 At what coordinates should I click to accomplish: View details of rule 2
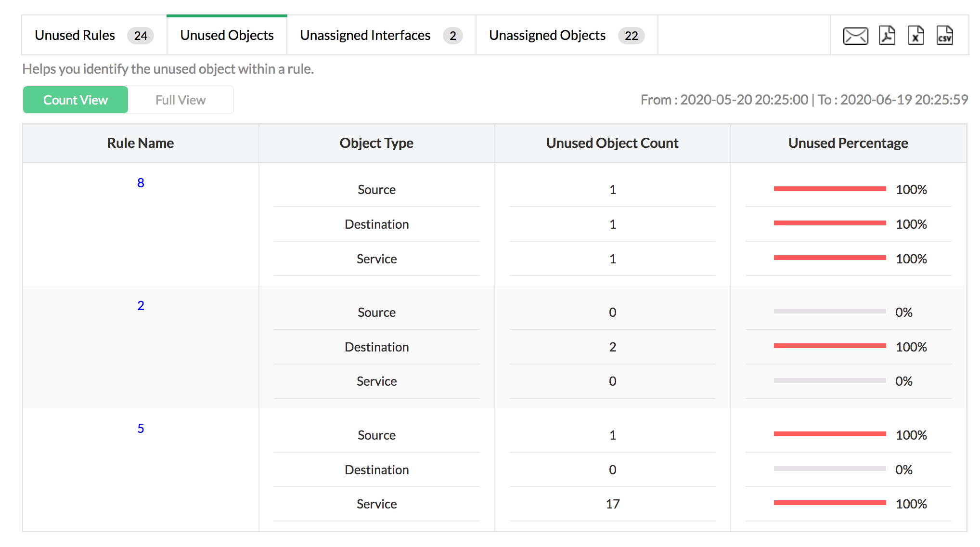point(140,305)
